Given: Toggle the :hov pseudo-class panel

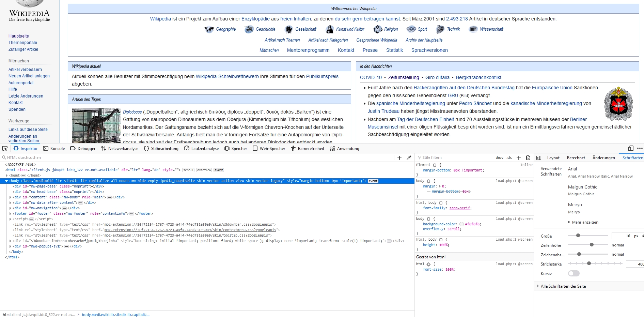Looking at the screenshot, I should (499, 157).
